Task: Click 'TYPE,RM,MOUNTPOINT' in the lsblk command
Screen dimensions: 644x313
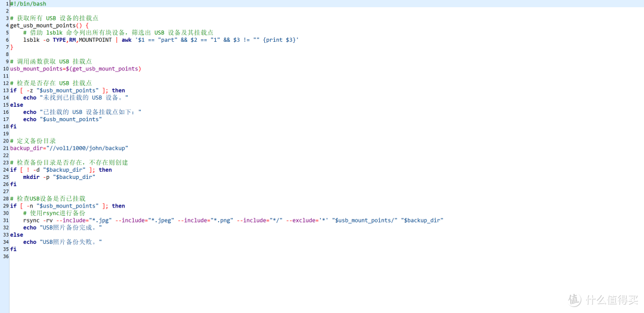Action: click(82, 40)
